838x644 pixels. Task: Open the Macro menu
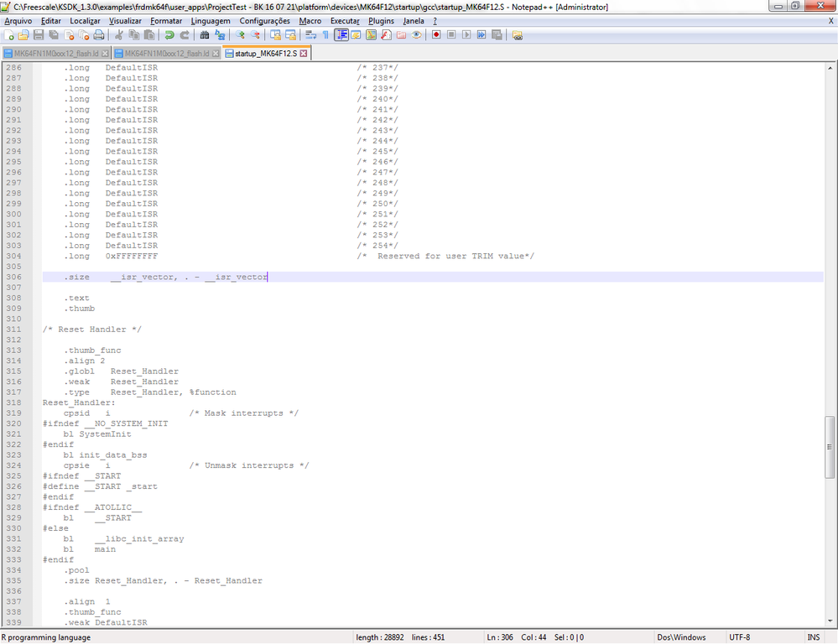click(310, 21)
